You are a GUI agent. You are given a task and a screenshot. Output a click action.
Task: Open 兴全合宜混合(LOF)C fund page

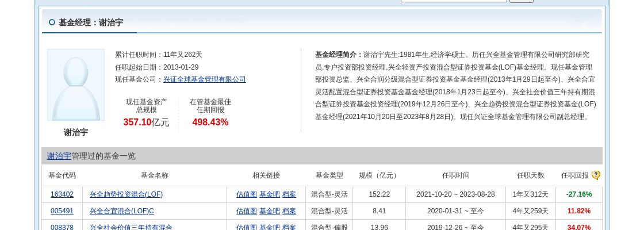click(122, 211)
